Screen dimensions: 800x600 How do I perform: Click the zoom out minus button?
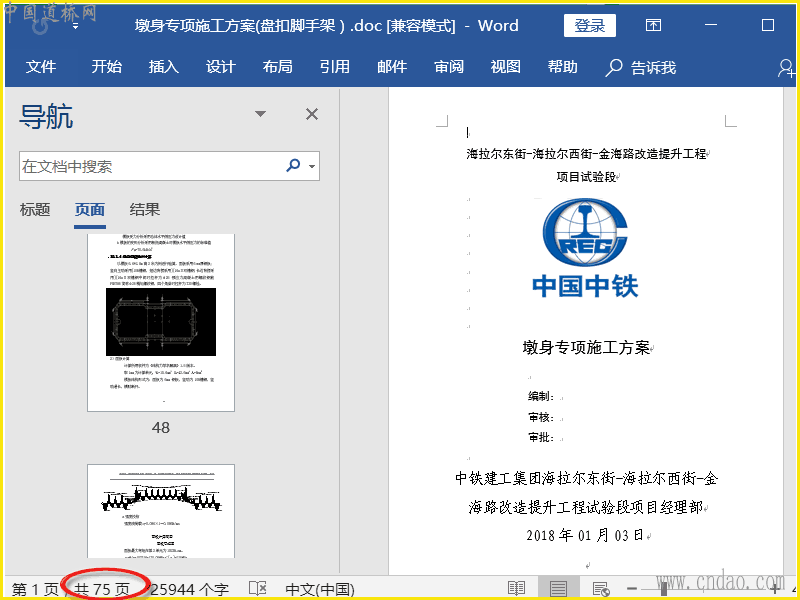(x=632, y=589)
